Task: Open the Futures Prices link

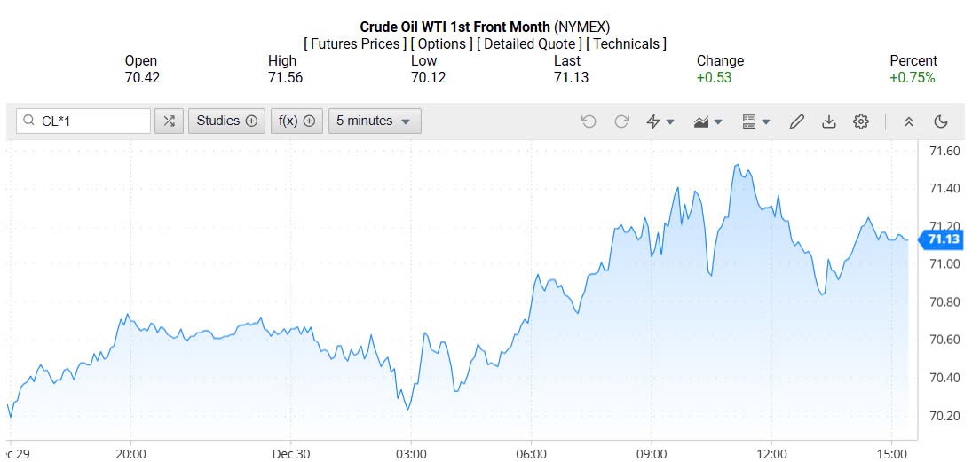Action: click(x=355, y=43)
